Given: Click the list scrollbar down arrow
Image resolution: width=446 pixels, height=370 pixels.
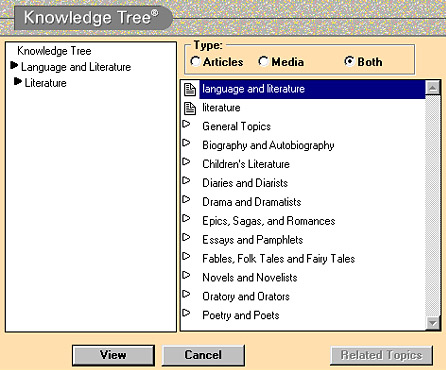Looking at the screenshot, I should (x=433, y=323).
